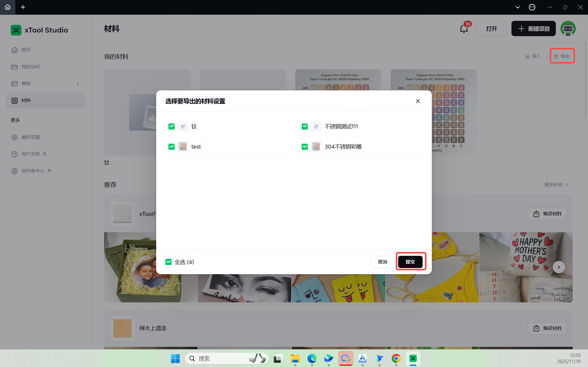588x367 pixels.
Task: Click the history clock icon in title bar
Action: (532, 7)
